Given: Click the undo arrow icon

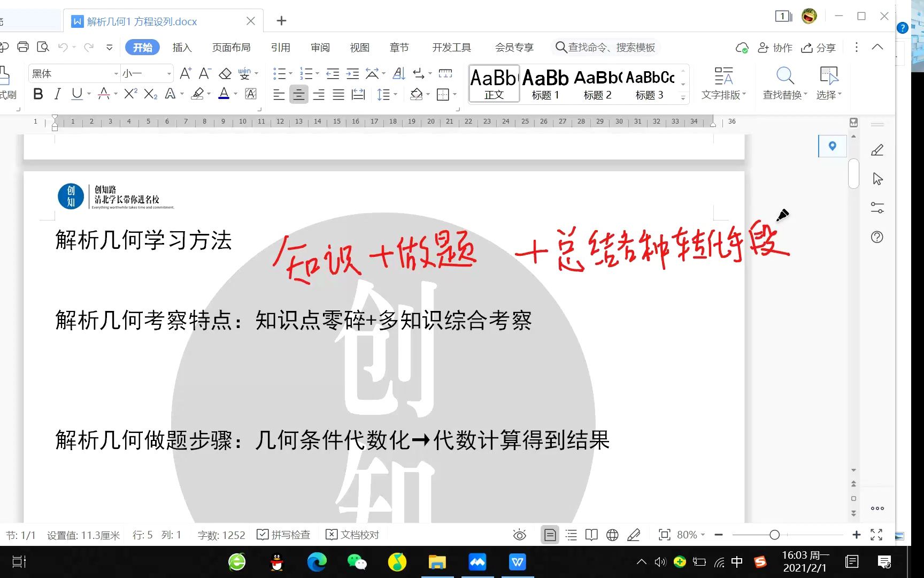Looking at the screenshot, I should 63,47.
